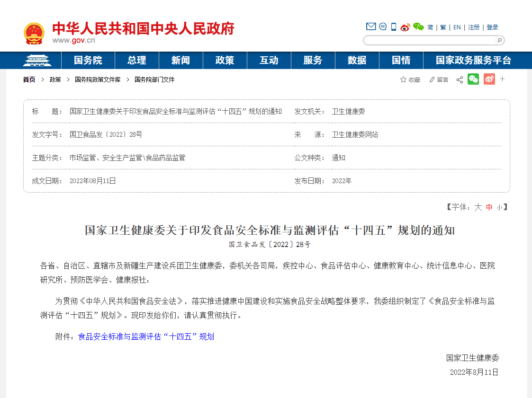The height and width of the screenshot is (398, 532).
Task: Click the 国务院政策文件库 breadcrumb
Action: (98, 80)
